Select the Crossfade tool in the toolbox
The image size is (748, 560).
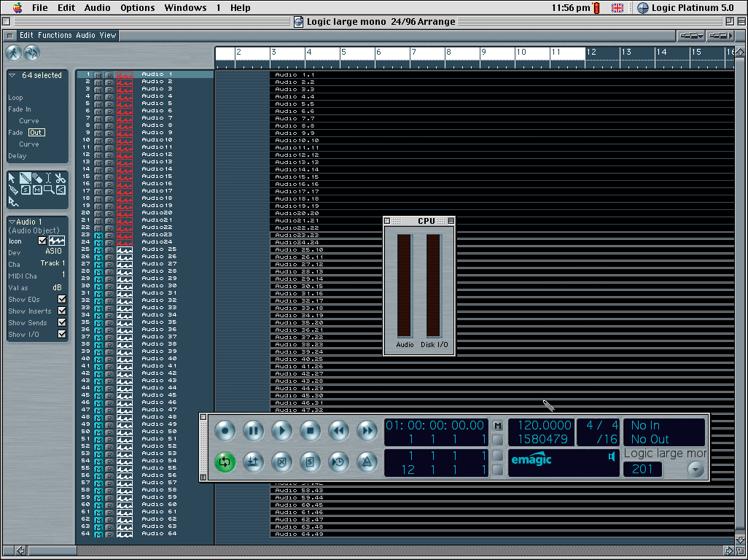click(x=61, y=190)
